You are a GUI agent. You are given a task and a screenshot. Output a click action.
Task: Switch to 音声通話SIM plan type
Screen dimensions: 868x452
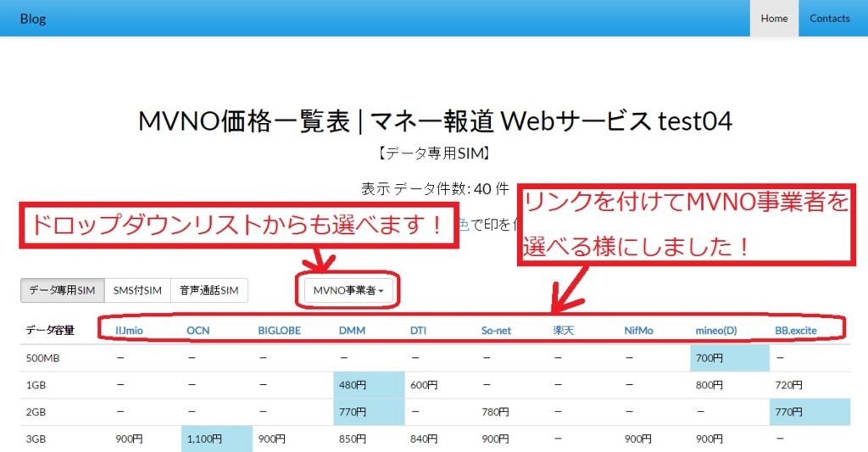coord(209,290)
